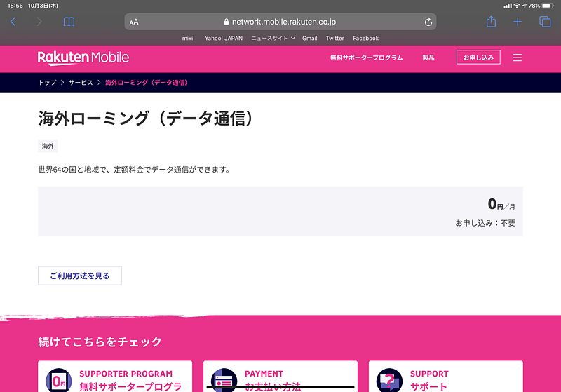Image resolution: width=561 pixels, height=392 pixels.
Task: Click the ご利用方法を見る button
Action: click(80, 276)
